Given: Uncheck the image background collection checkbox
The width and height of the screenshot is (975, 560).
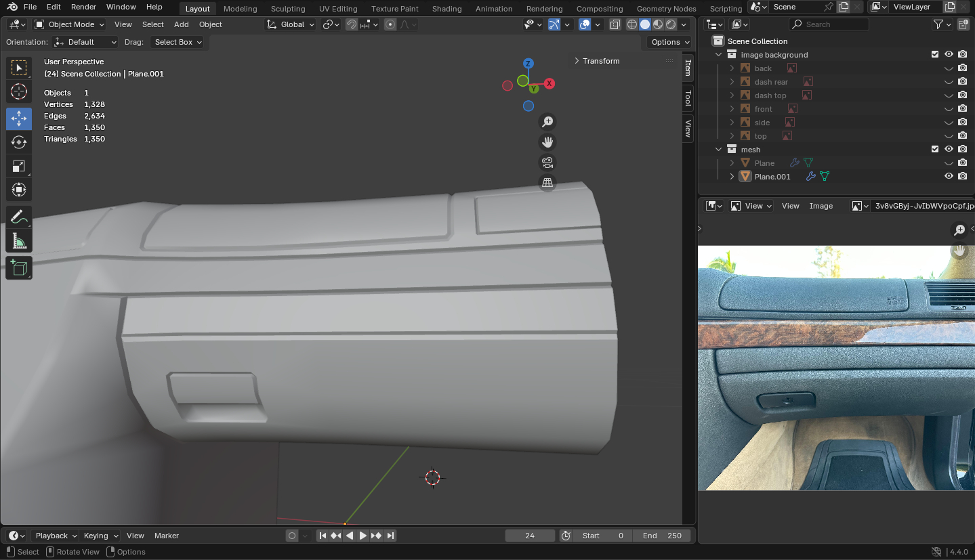Looking at the screenshot, I should pyautogui.click(x=935, y=55).
